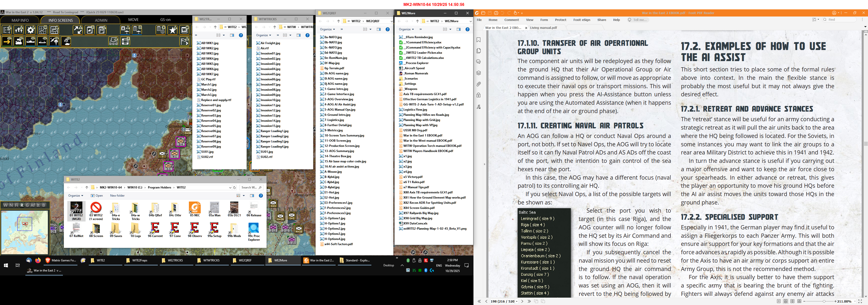Expand the WE2More address bar dropdown
The width and height of the screenshot is (868, 305).
(470, 21)
